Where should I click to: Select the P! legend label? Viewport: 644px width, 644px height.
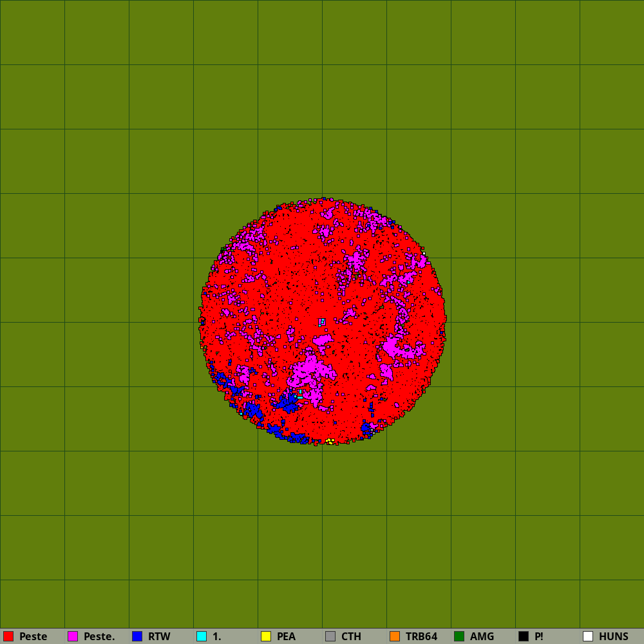tap(539, 636)
